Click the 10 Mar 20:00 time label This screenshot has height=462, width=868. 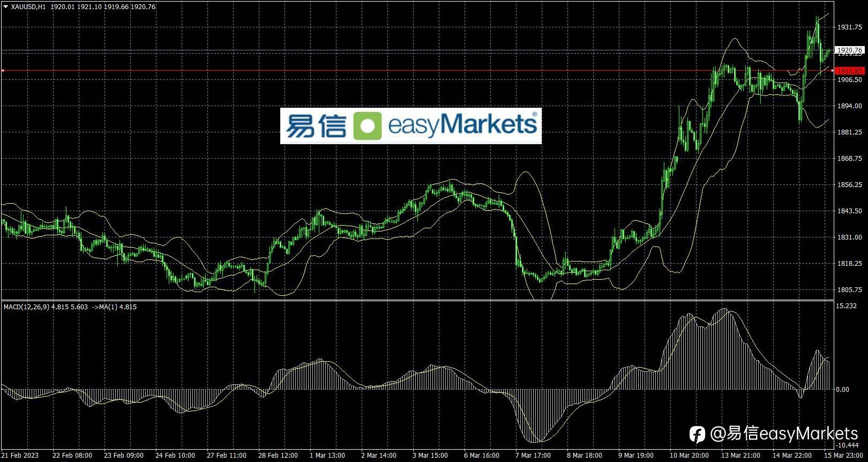click(x=690, y=456)
